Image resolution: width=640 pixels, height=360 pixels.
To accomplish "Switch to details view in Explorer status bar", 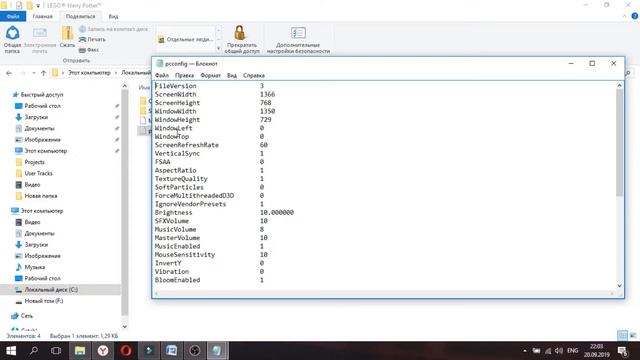I will pos(622,336).
